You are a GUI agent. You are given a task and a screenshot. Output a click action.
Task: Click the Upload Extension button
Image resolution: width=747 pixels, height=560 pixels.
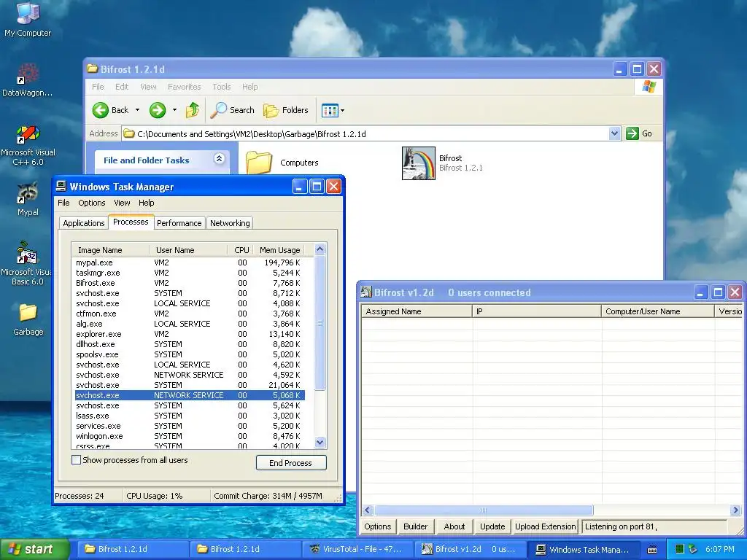(545, 526)
